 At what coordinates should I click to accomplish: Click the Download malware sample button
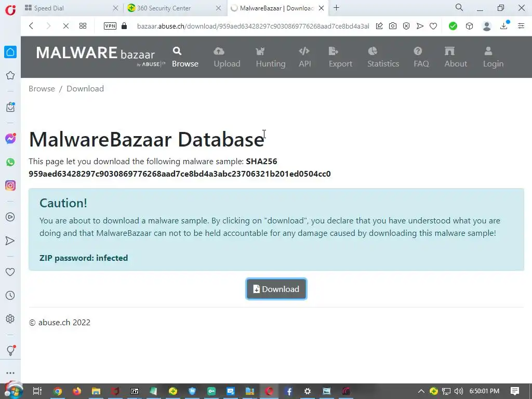[276, 289]
